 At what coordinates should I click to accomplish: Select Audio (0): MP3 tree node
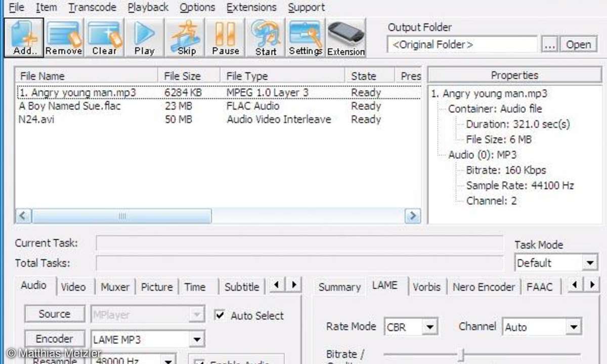482,155
